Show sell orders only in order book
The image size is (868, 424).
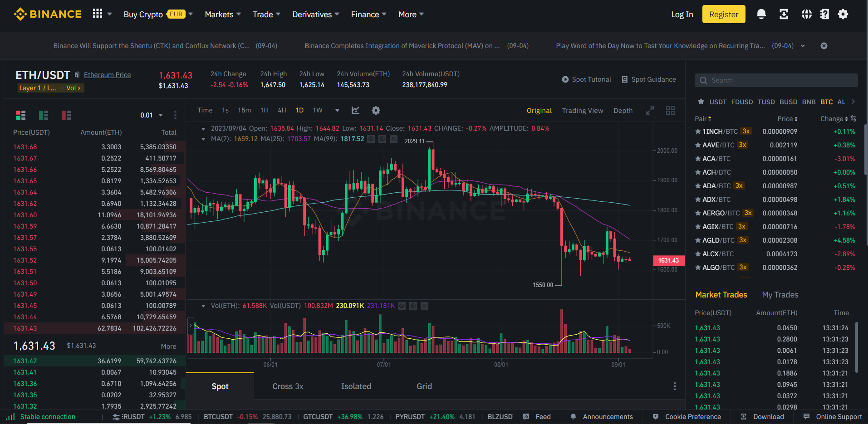pos(66,115)
